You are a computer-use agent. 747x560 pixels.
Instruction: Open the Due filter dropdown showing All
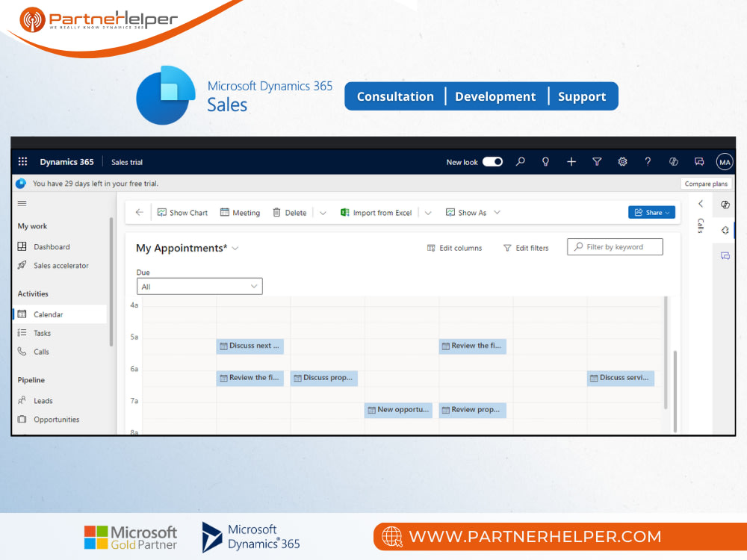click(199, 285)
